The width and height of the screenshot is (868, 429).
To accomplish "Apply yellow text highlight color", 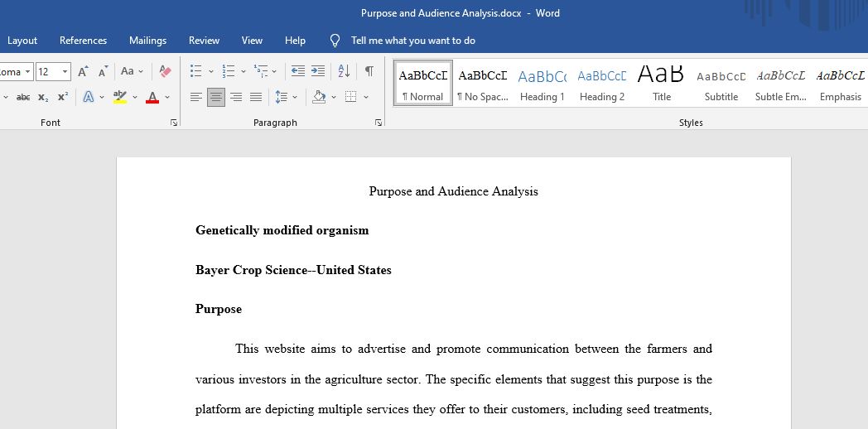I will [119, 98].
